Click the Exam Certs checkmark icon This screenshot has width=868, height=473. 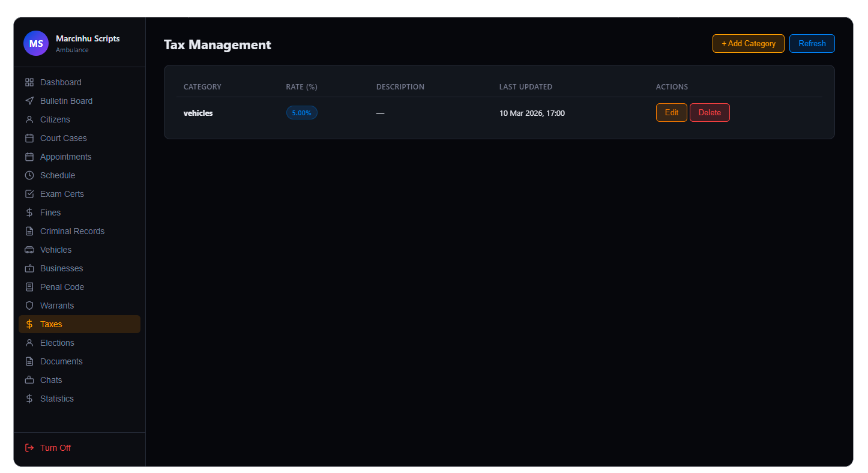click(x=29, y=194)
